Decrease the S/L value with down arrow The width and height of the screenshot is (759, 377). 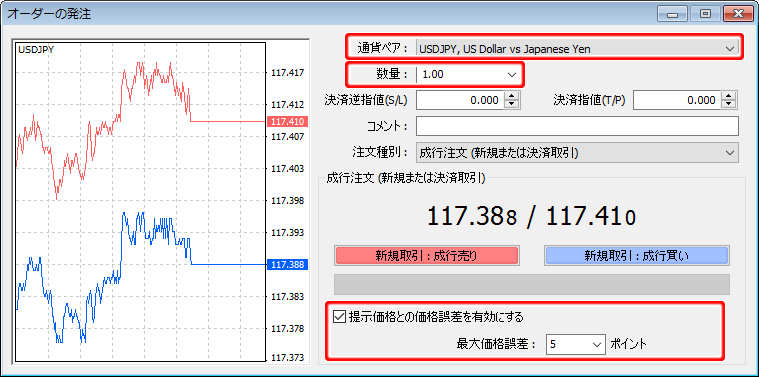[512, 105]
